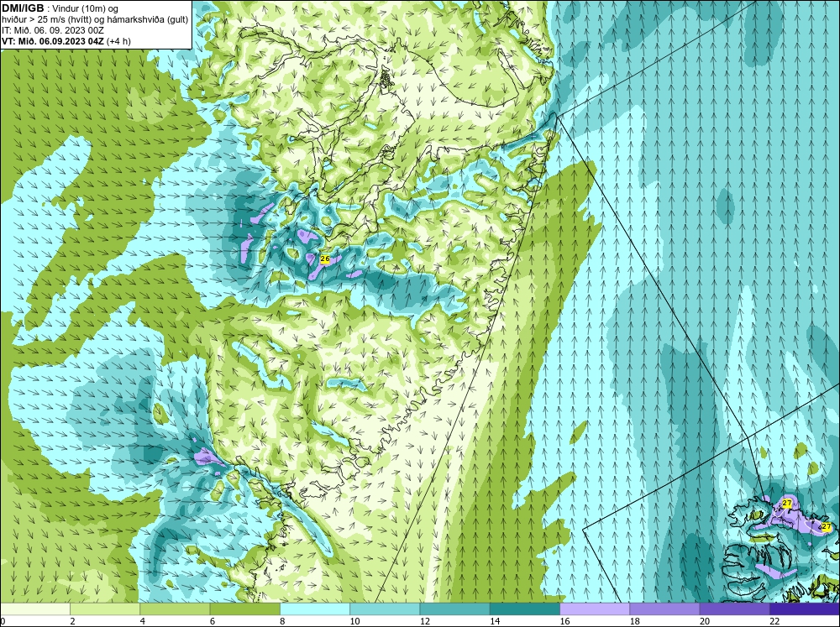The image size is (840, 627).
Task: Click the 0–2 m/s palest legend swatch
Action: tap(34, 609)
